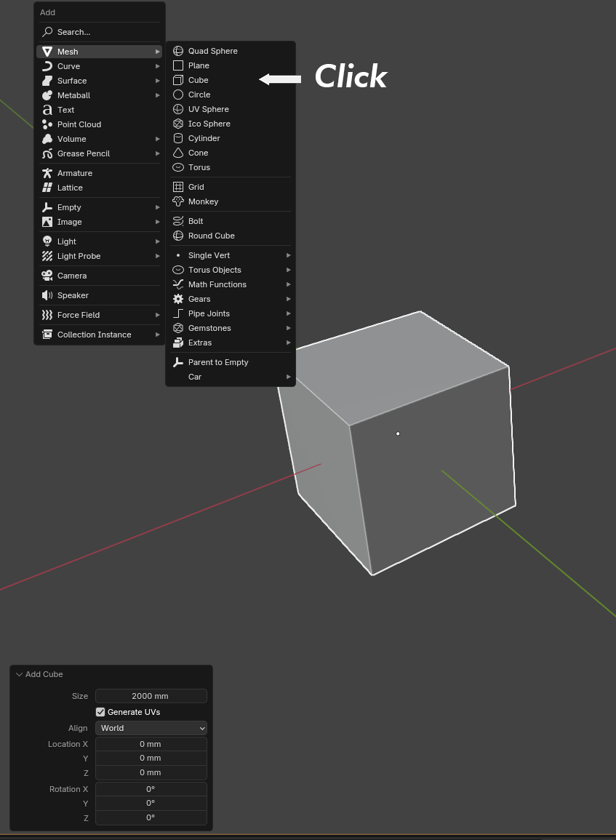Open the Pipe Joints submenu
The width and height of the screenshot is (616, 840).
[231, 313]
